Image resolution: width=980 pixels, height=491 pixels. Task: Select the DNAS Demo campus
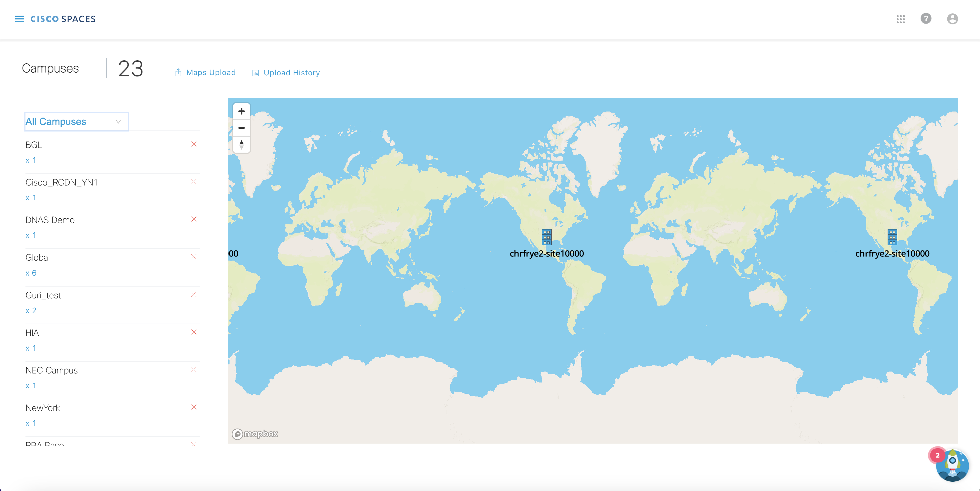(50, 220)
